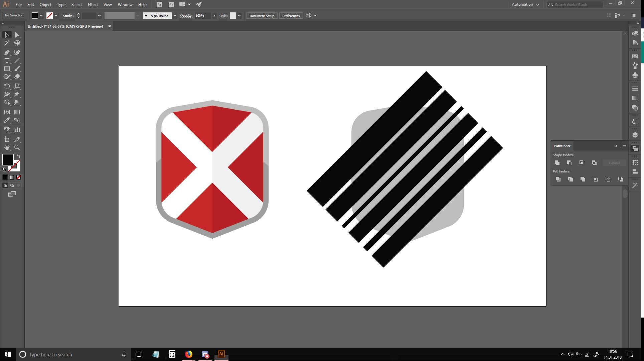The height and width of the screenshot is (361, 644).
Task: Click the black fill color swatch
Action: click(x=8, y=159)
